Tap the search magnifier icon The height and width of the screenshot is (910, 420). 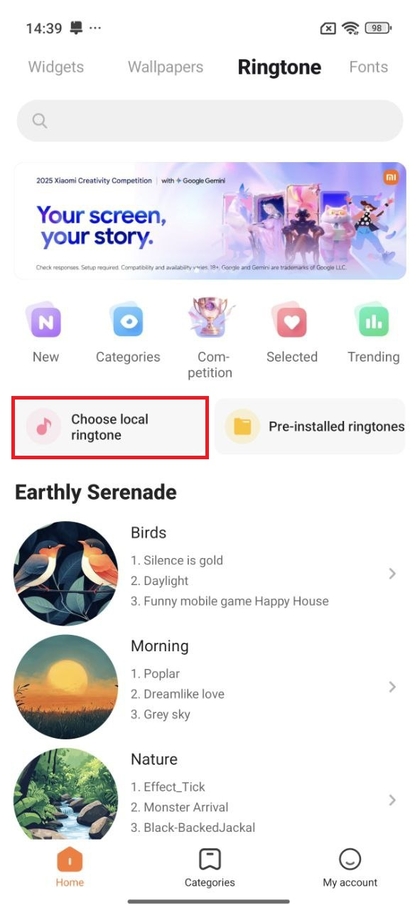click(x=39, y=121)
